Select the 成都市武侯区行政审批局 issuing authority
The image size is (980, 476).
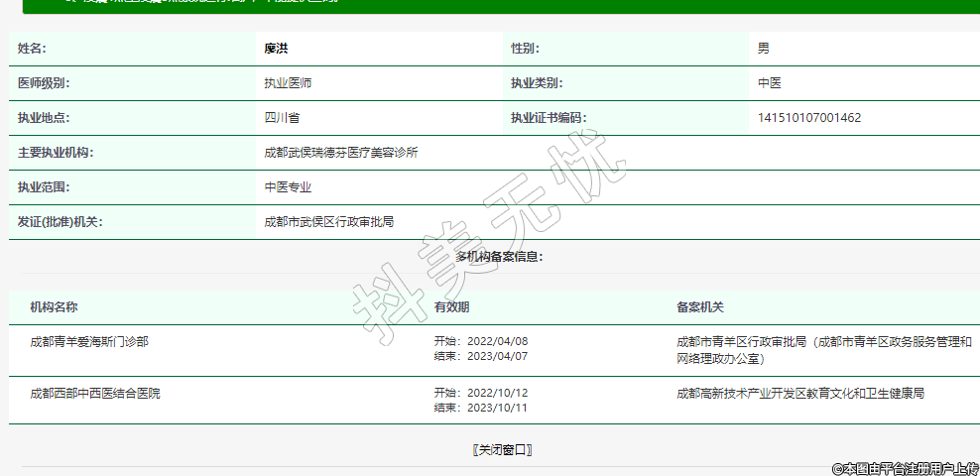[x=328, y=222]
